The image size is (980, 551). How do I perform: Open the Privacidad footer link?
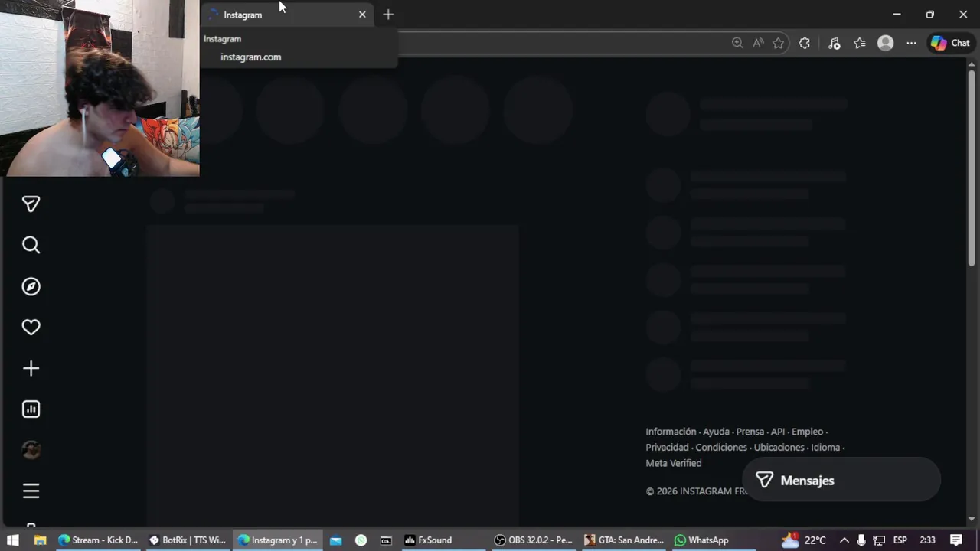[667, 448]
